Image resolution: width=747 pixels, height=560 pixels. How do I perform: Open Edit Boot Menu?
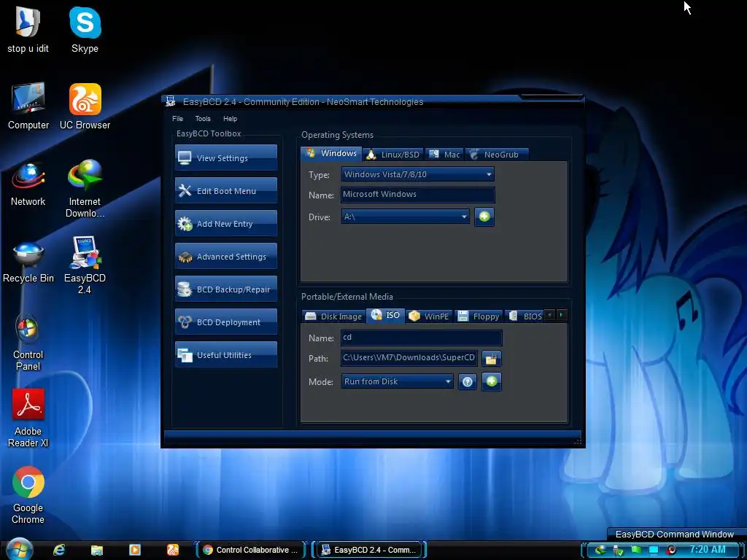tap(226, 190)
